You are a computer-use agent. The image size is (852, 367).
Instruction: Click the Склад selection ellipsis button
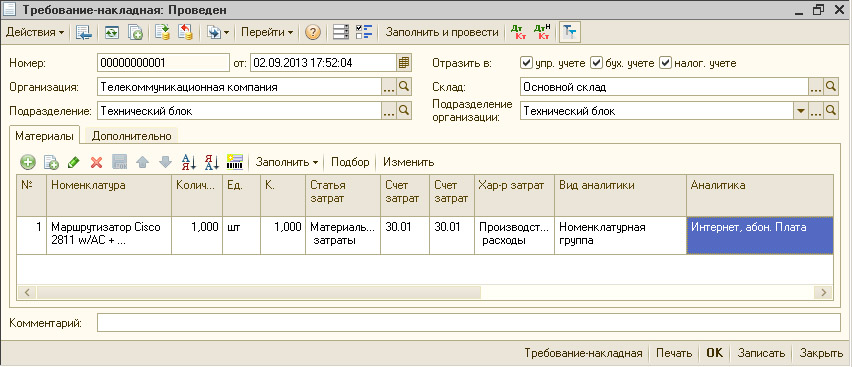point(816,87)
